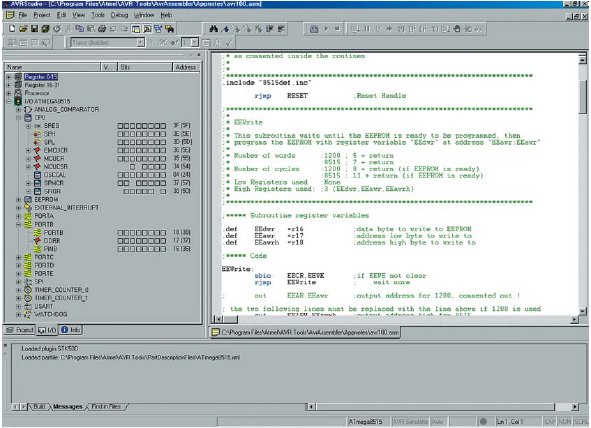The image size is (591, 428).
Task: Click the Print icon in toolbar
Action: [102, 29]
